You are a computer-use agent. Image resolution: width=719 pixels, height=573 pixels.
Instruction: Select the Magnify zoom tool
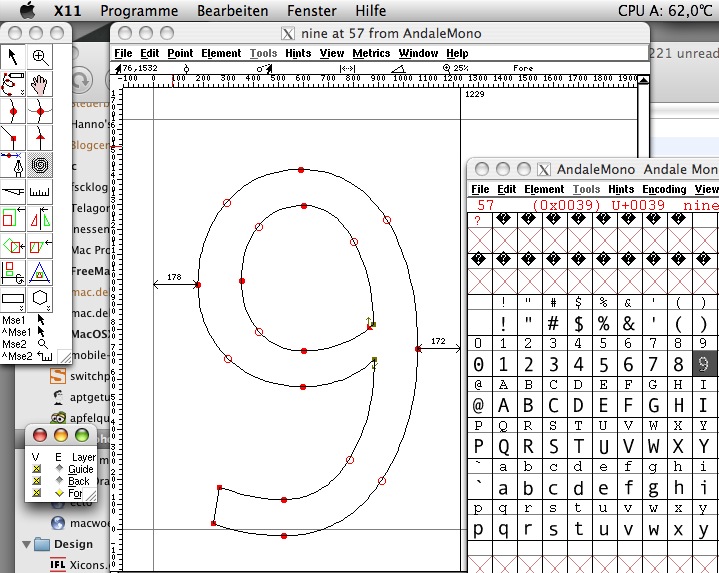click(40, 57)
